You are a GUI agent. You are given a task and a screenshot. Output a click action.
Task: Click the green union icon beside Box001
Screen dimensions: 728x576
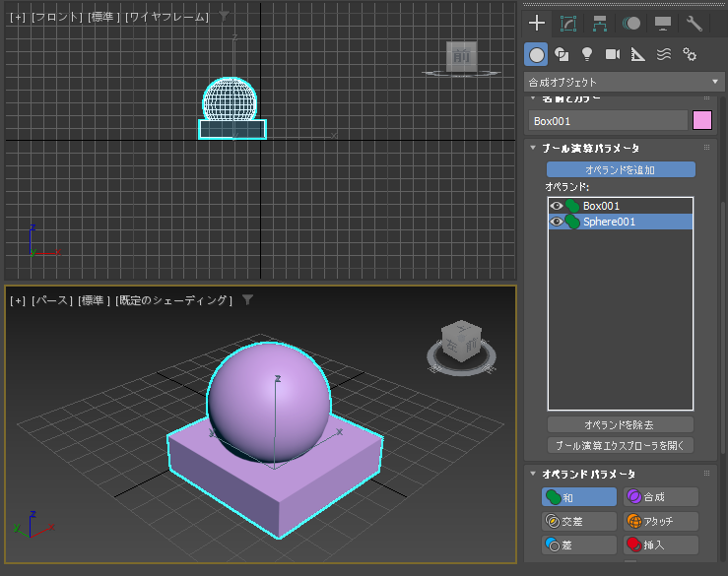pyautogui.click(x=572, y=206)
